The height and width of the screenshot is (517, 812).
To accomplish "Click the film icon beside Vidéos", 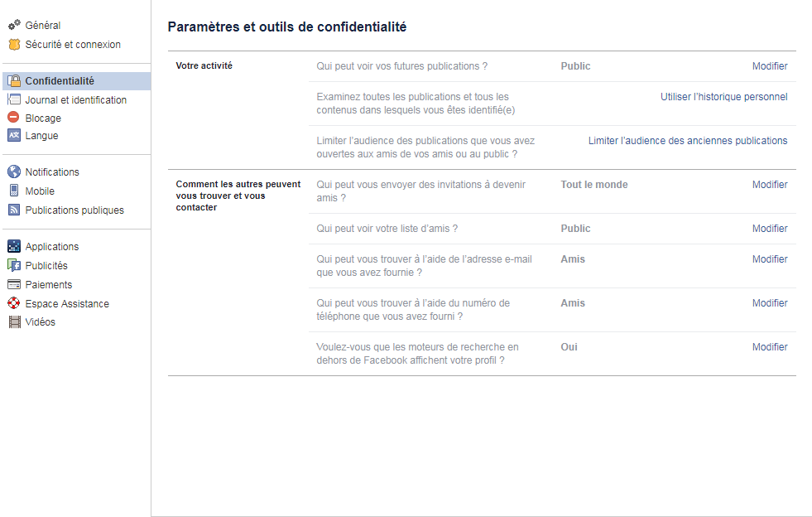I will point(14,322).
